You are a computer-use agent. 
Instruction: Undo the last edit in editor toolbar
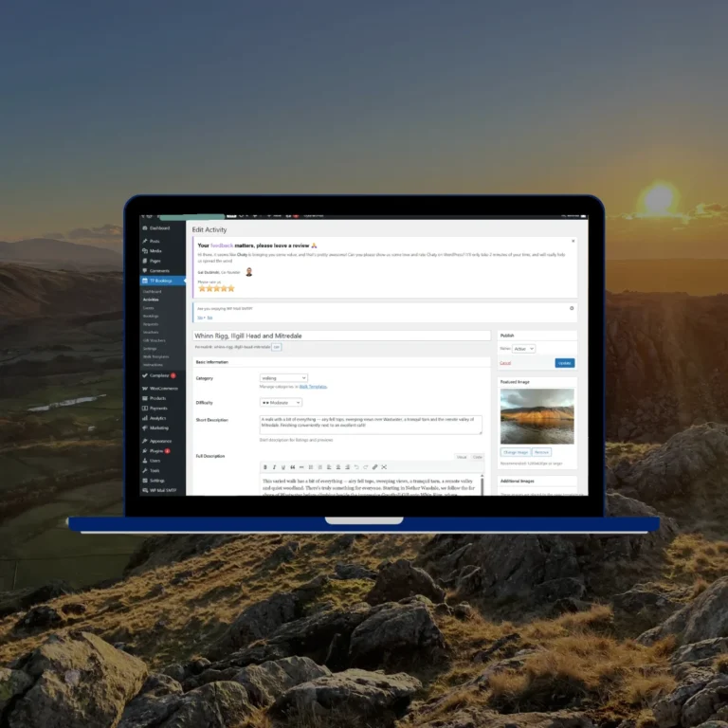tap(356, 467)
